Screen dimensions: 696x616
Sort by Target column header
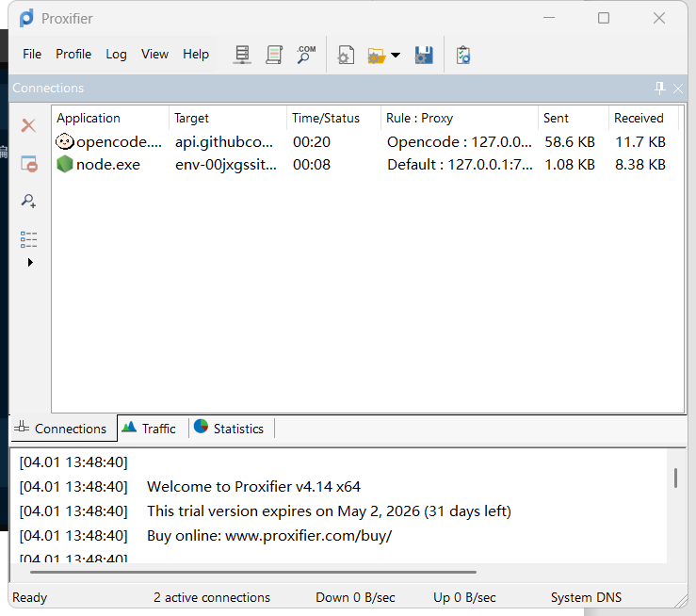tap(228, 118)
